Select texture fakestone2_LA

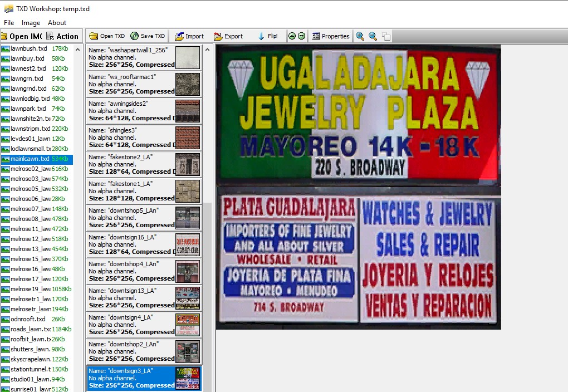tap(144, 164)
